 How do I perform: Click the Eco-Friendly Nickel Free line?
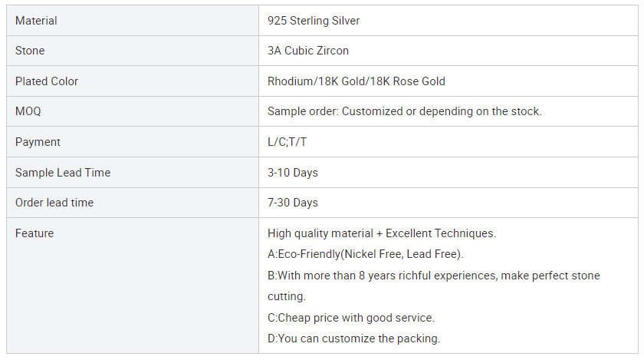[365, 254]
